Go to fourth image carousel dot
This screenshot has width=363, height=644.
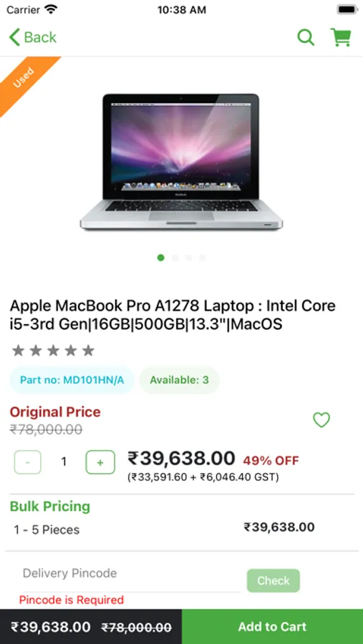[203, 258]
